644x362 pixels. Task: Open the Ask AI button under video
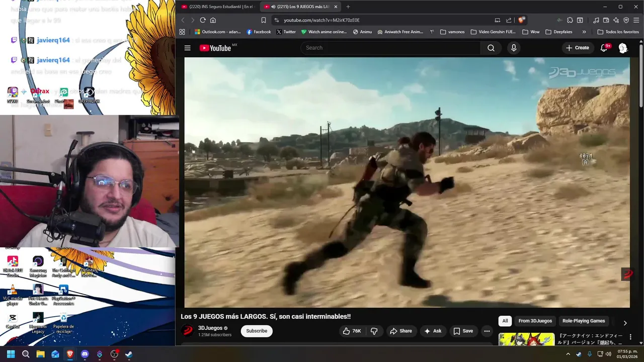coord(433,331)
